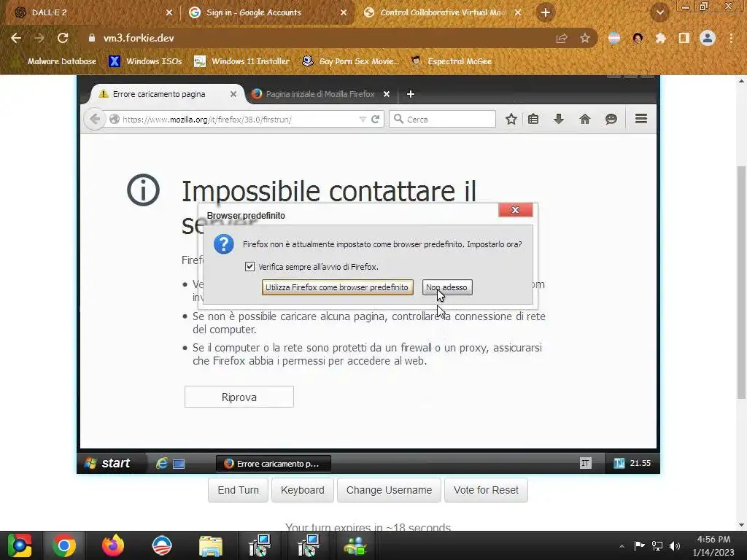
Task: Click Show Desktop quick launch icon
Action: point(179,463)
